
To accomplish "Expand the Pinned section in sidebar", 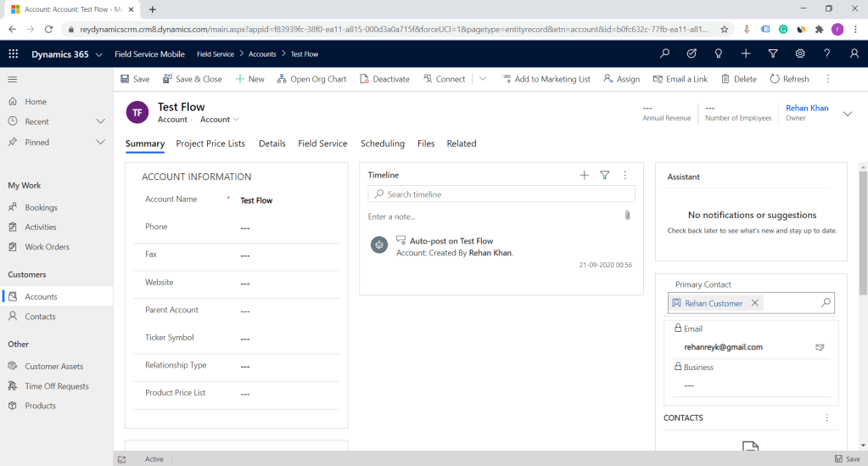I will (x=100, y=142).
